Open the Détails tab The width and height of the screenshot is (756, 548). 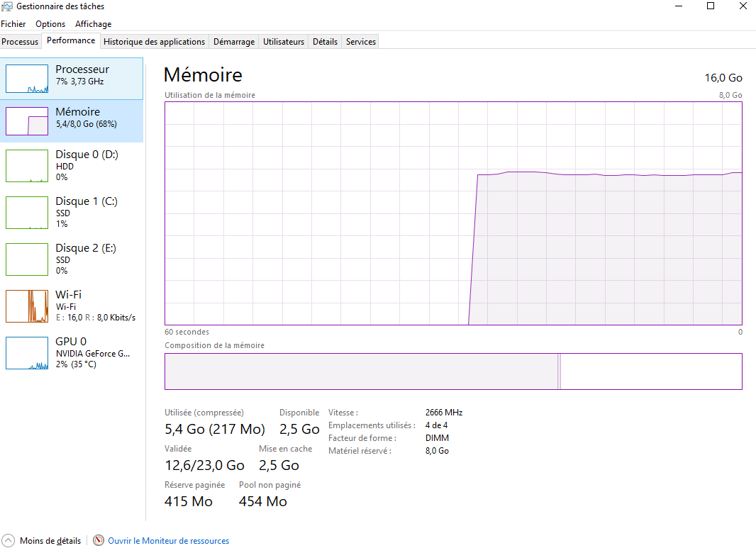click(325, 41)
